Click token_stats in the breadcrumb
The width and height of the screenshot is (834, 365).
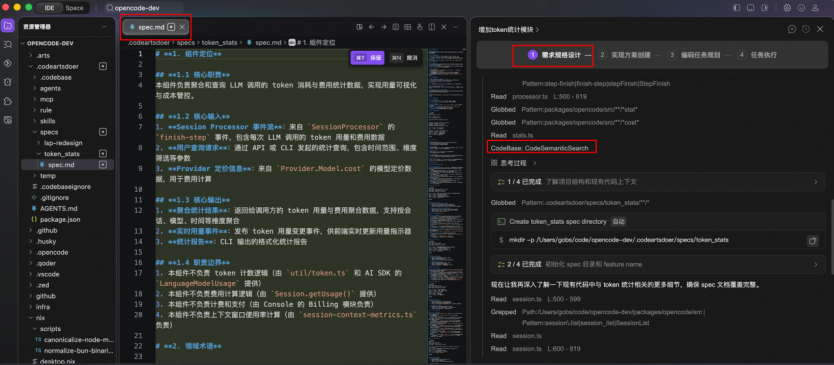point(219,42)
